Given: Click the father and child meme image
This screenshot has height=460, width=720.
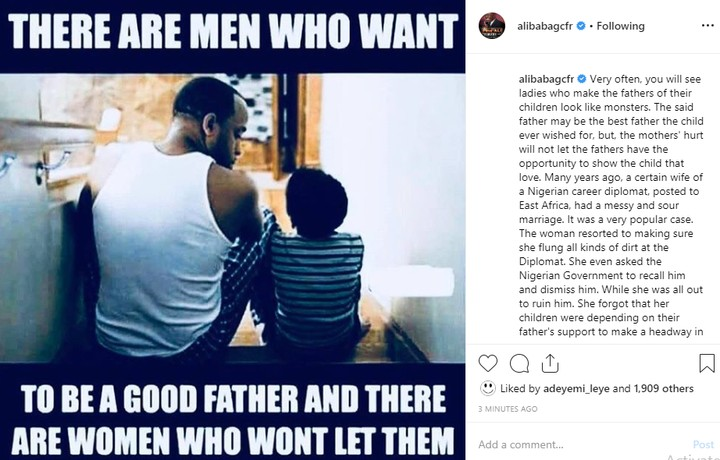Looking at the screenshot, I should (x=232, y=218).
